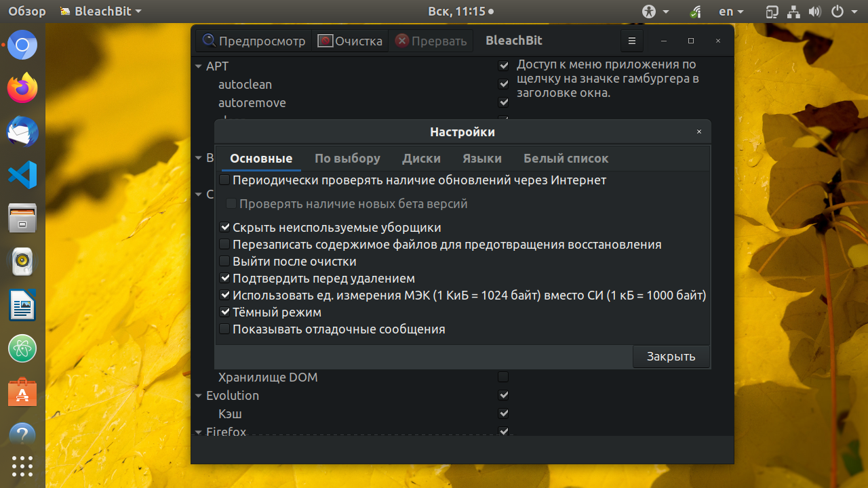
Task: Click the Закрыть button
Action: coord(671,357)
